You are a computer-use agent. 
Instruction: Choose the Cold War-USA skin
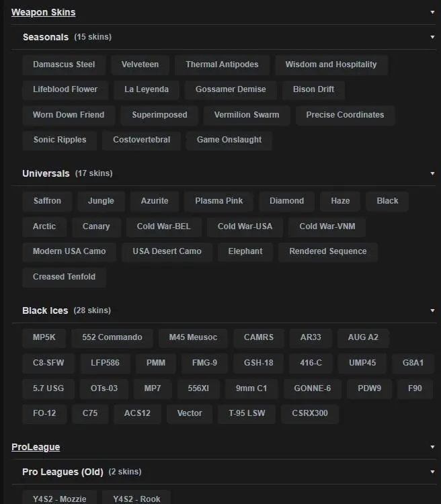[245, 226]
